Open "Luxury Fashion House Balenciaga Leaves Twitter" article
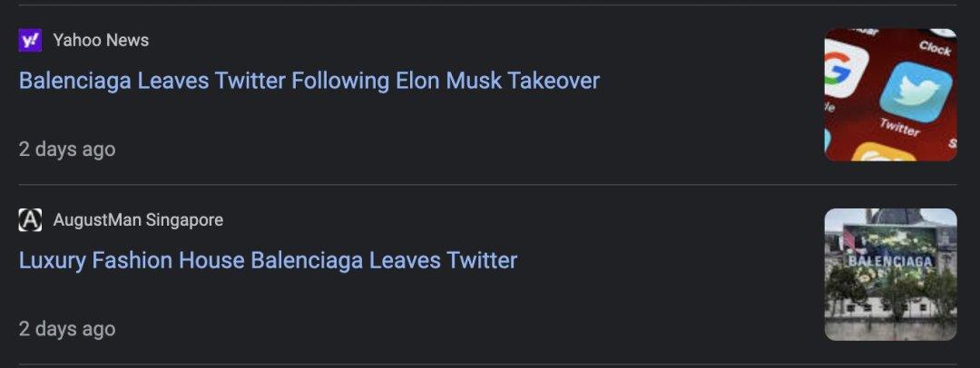Screen dimensions: 980x368 (268, 261)
